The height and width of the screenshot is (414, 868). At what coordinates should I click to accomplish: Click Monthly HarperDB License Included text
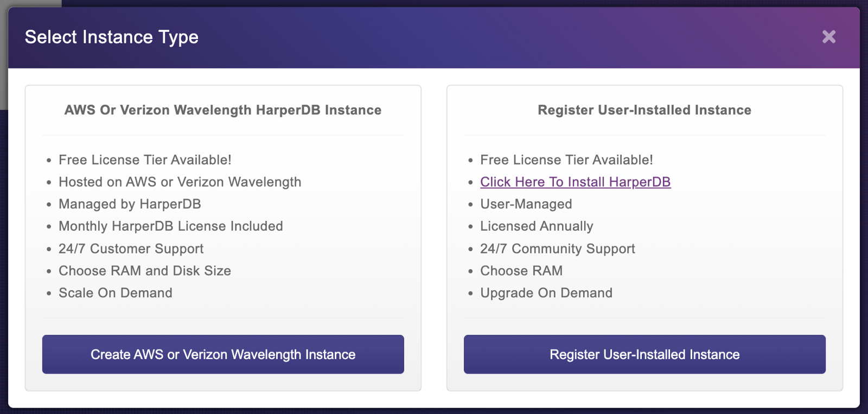tap(171, 226)
